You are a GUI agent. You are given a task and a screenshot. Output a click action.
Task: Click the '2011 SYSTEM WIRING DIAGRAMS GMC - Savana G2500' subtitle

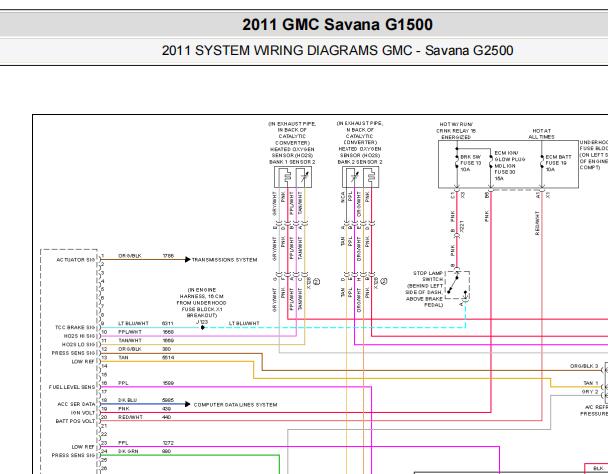click(337, 50)
